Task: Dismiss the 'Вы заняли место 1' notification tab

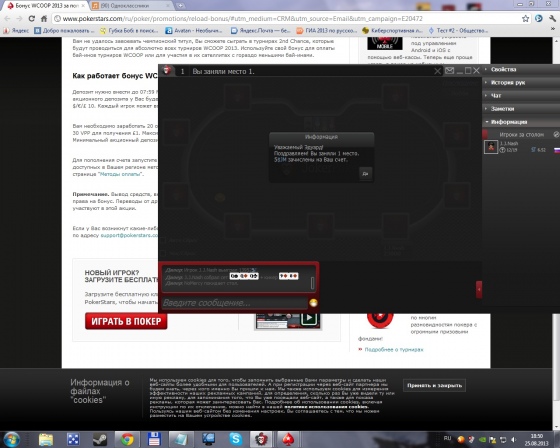Action: tap(438, 71)
